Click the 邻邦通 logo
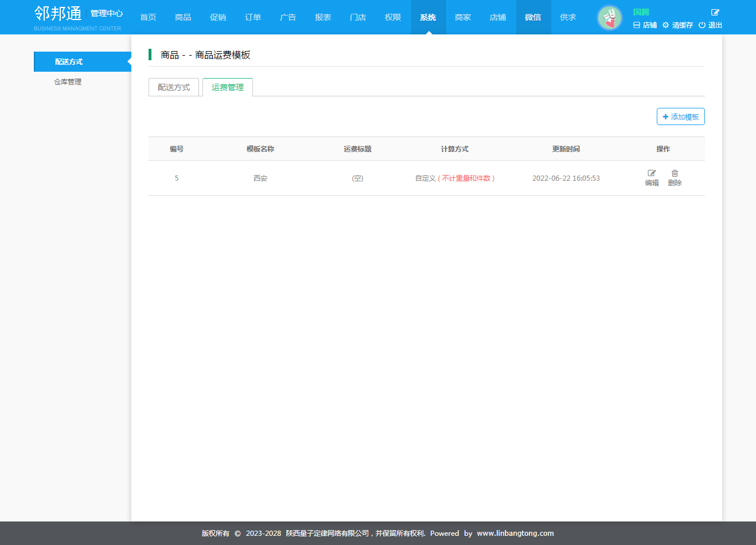 [58, 14]
